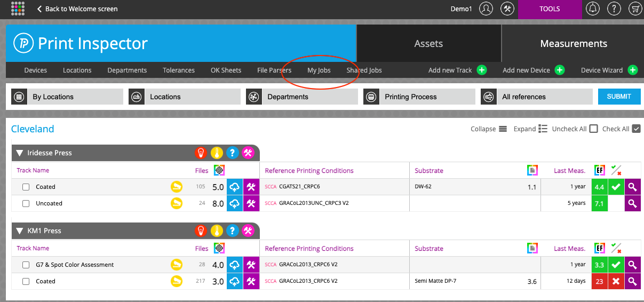
Task: Check the G7 & Spot Color Assessment checkbox
Action: (26, 265)
